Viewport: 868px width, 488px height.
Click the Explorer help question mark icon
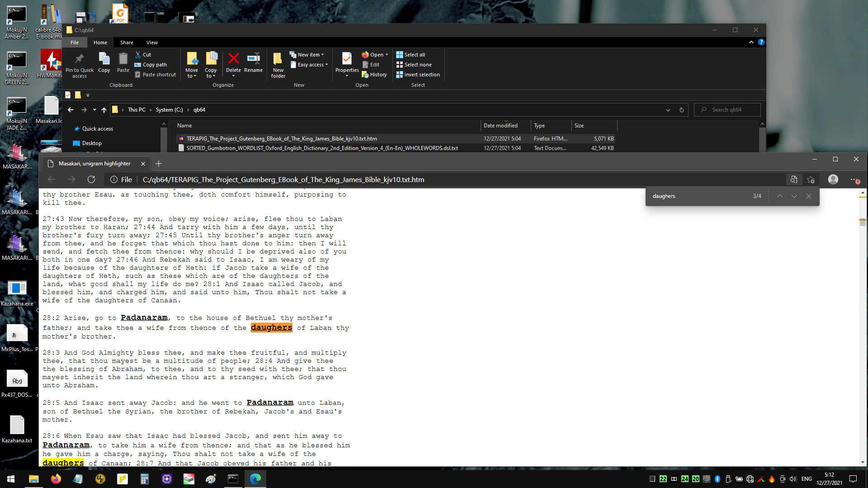point(761,42)
